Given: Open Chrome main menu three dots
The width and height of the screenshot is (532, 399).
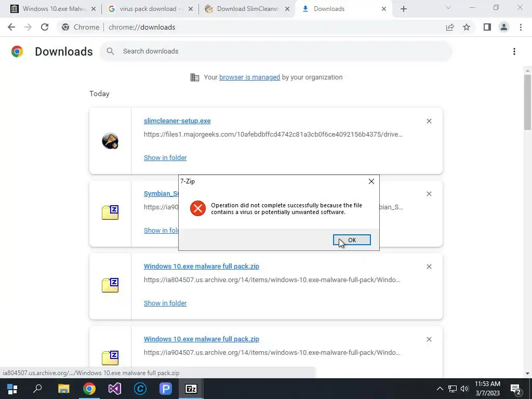Looking at the screenshot, I should pyautogui.click(x=521, y=27).
